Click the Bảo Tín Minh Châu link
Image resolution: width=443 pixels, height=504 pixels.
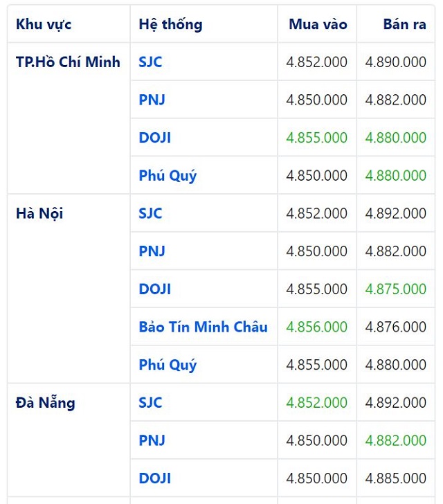[x=203, y=327]
